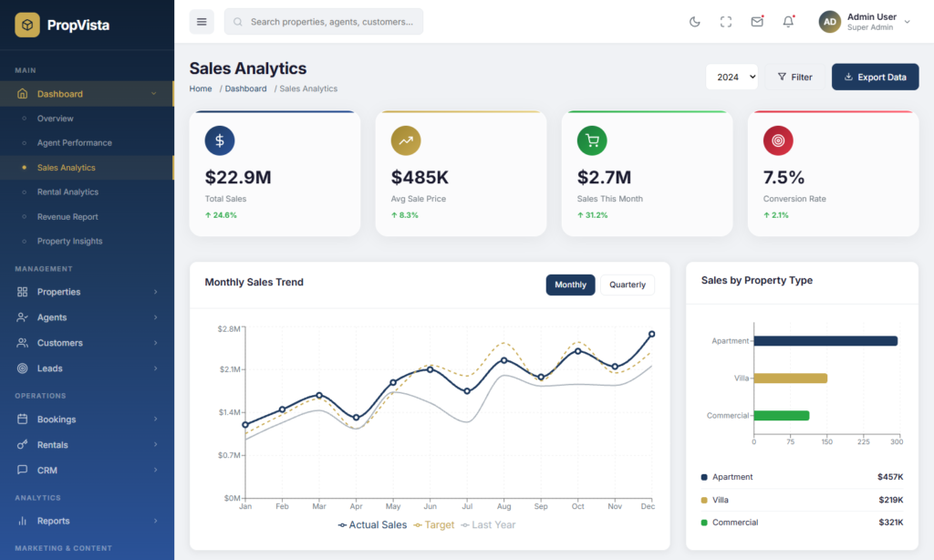Toggle the sidebar hamburger menu

click(x=202, y=22)
